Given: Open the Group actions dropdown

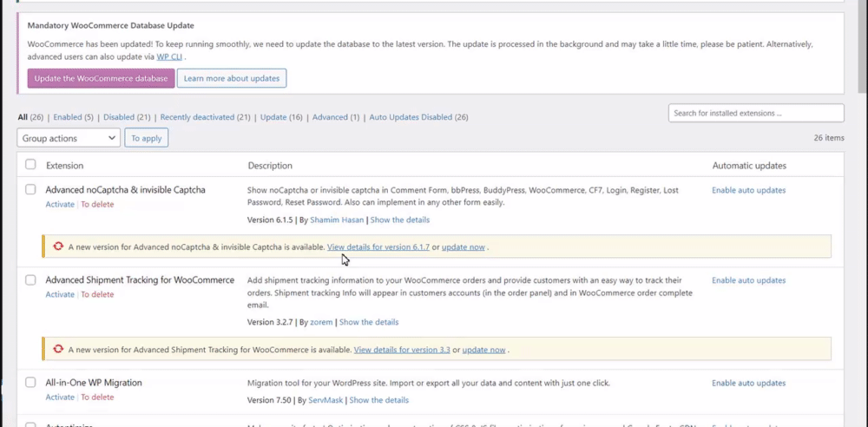Looking at the screenshot, I should click(69, 138).
